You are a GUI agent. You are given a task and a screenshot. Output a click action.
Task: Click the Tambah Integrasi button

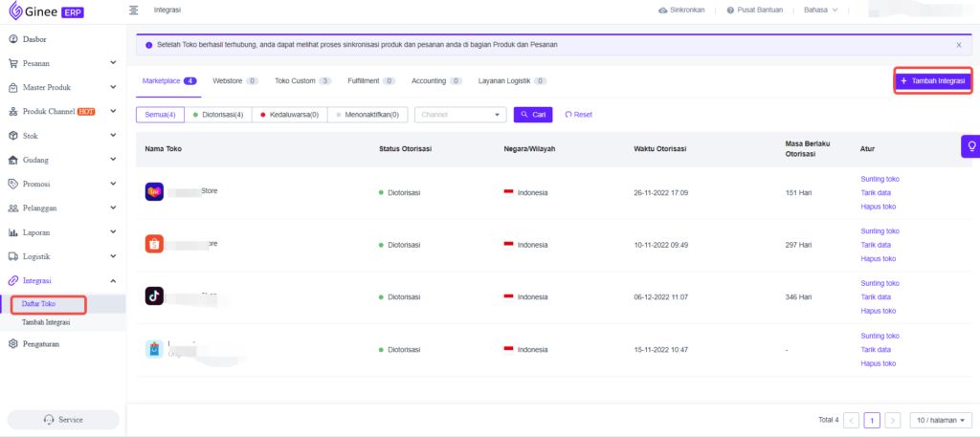coord(932,81)
